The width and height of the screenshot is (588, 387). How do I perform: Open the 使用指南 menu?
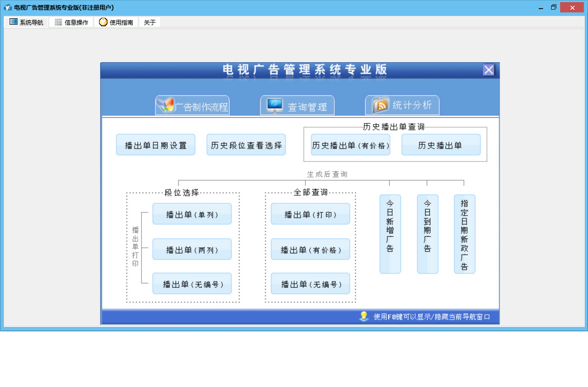tap(116, 22)
